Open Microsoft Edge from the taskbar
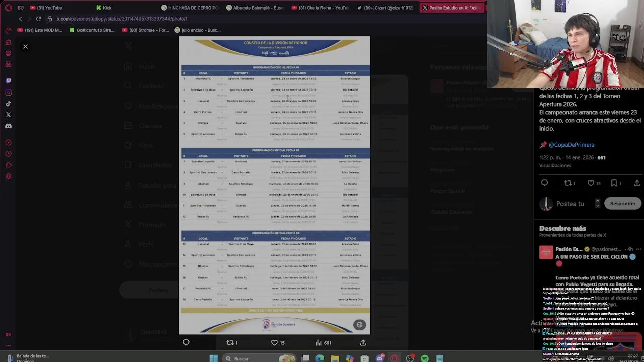Screen dimensions: 644x362 (320, 358)
